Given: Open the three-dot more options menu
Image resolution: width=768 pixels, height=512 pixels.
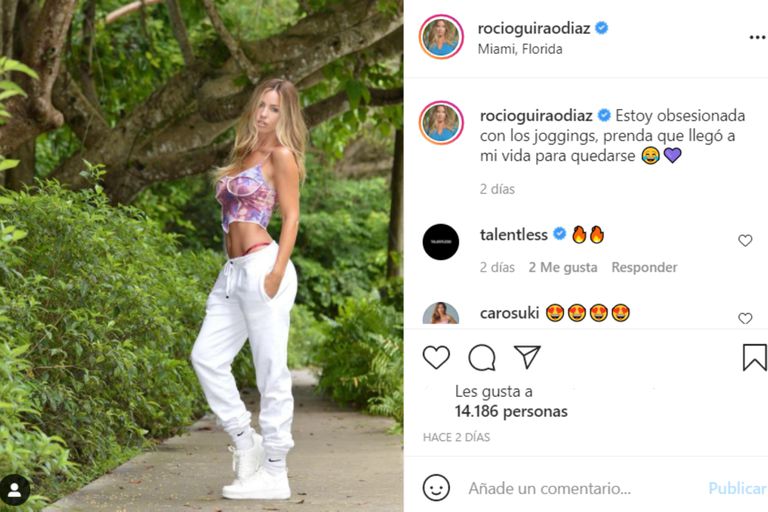Looking at the screenshot, I should click(x=757, y=37).
